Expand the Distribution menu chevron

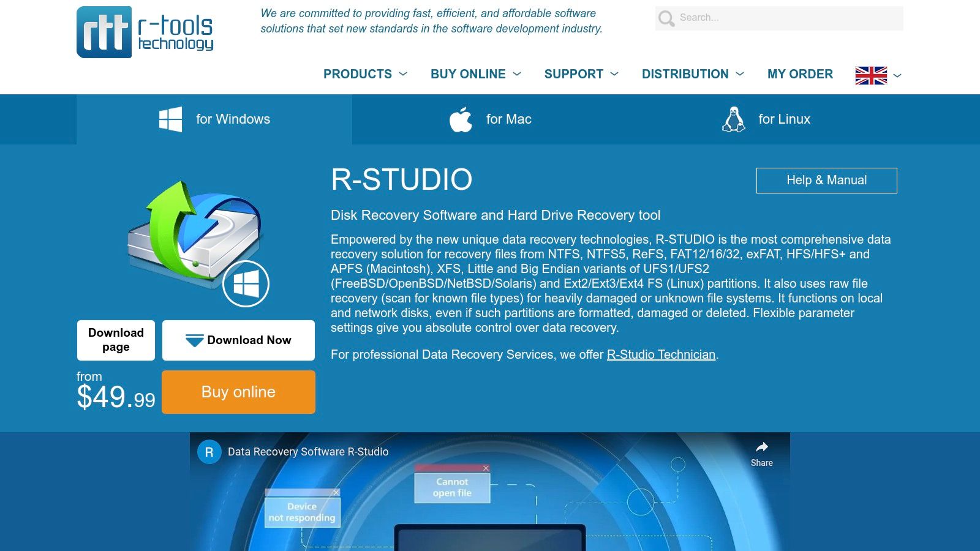pos(740,74)
